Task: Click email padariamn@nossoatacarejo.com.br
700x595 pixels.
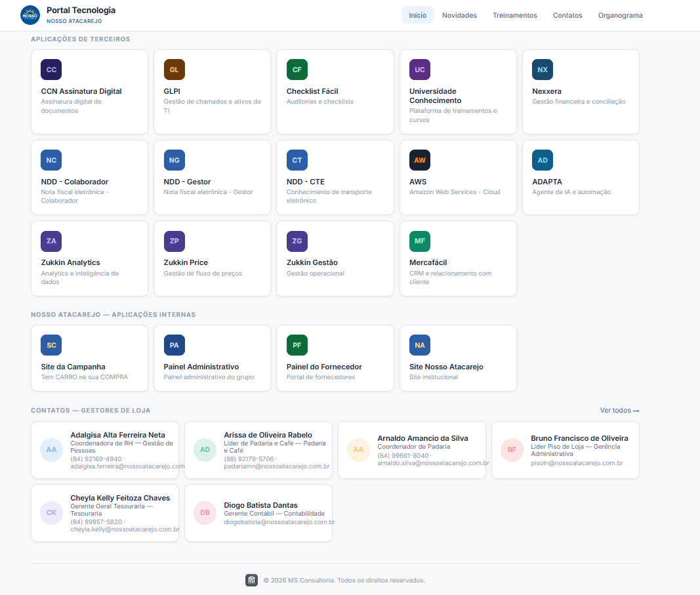Action: coord(277,466)
